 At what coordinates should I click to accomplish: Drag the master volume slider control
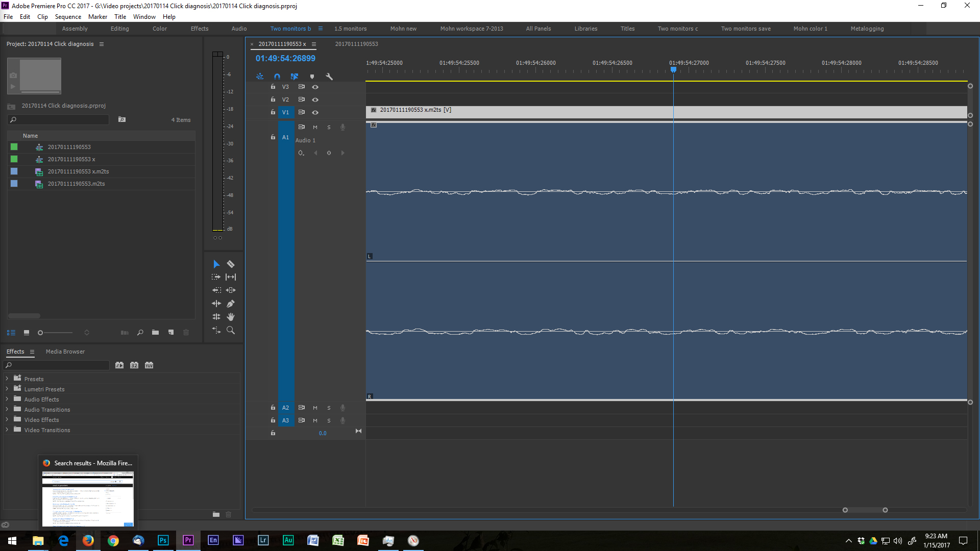(x=323, y=433)
